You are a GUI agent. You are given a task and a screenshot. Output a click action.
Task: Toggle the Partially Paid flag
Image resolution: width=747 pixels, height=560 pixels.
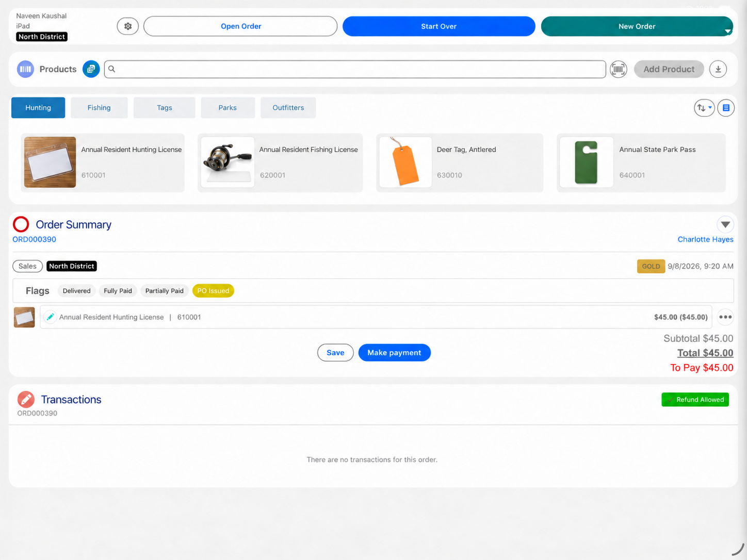pos(165,291)
